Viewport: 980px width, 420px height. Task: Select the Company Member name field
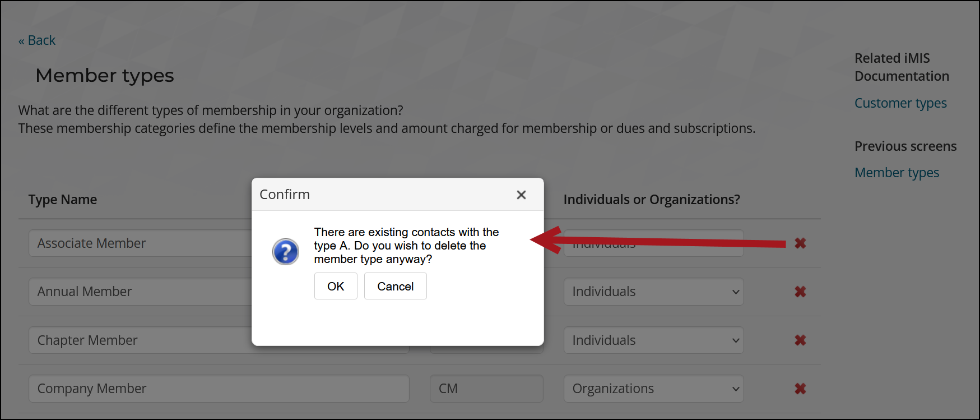point(219,389)
